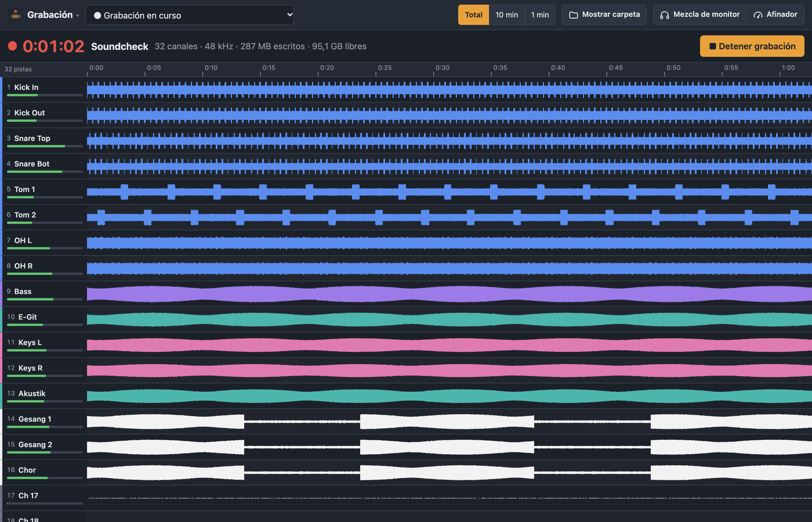Open the 'Grabación en curso' session dropdown
This screenshot has height=522, width=812.
tap(189, 15)
